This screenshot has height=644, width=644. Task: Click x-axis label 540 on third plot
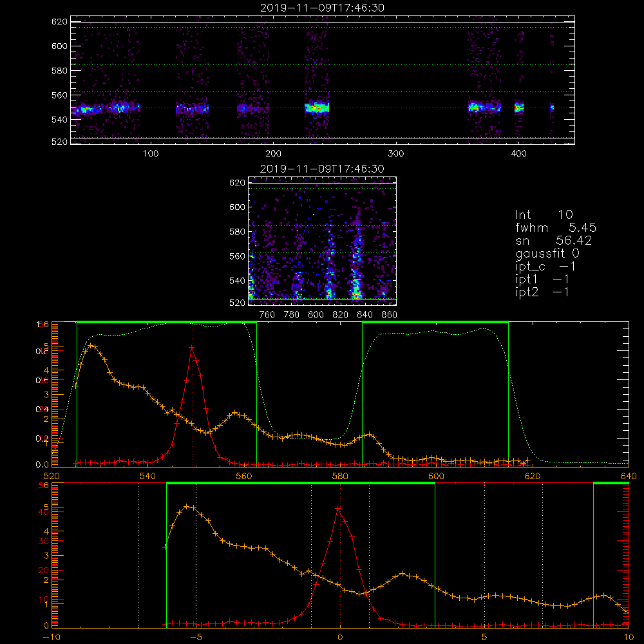(148, 476)
